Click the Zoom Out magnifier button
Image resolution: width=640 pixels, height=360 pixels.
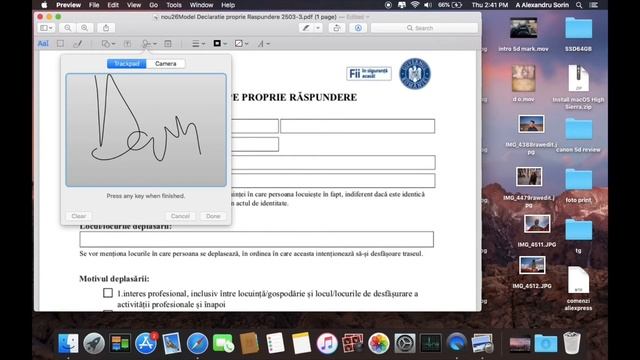(x=68, y=28)
